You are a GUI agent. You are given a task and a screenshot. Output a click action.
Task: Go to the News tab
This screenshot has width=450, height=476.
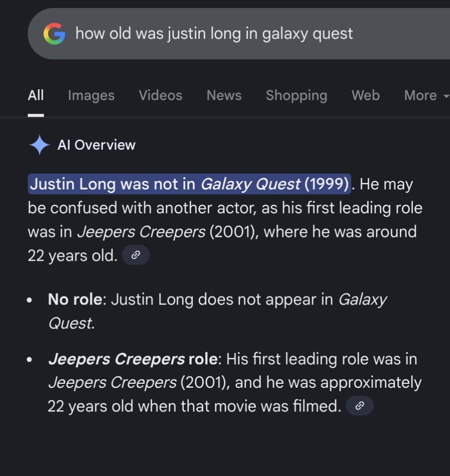224,95
